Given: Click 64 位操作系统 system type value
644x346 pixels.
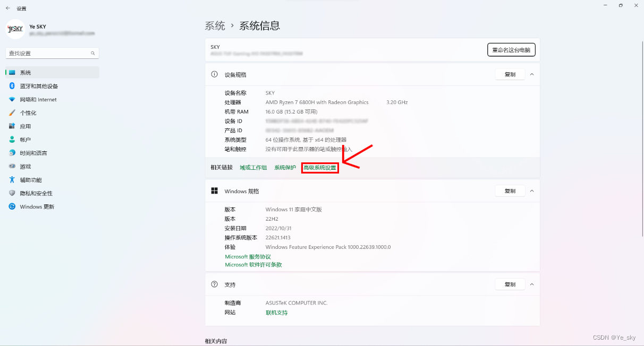Looking at the screenshot, I should (x=306, y=140).
